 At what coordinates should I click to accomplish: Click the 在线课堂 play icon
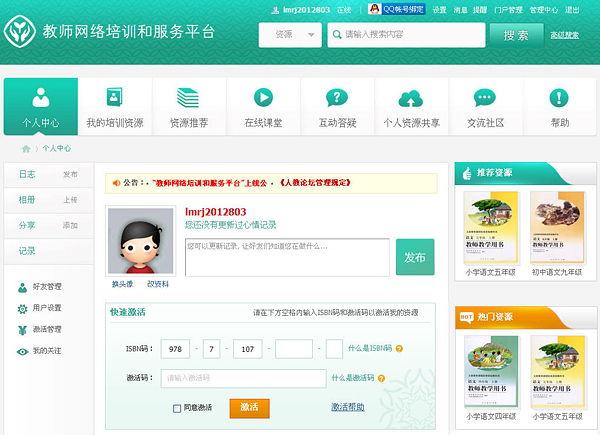pyautogui.click(x=263, y=97)
